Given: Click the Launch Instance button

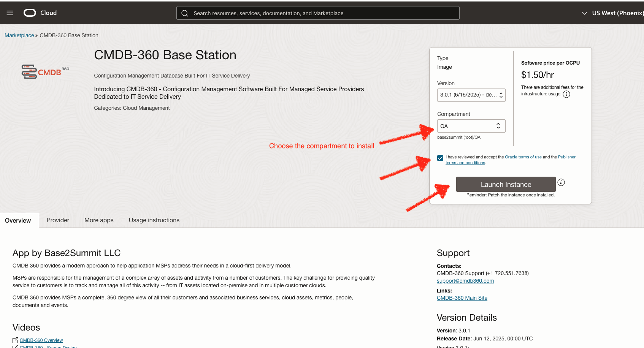Looking at the screenshot, I should [x=506, y=184].
